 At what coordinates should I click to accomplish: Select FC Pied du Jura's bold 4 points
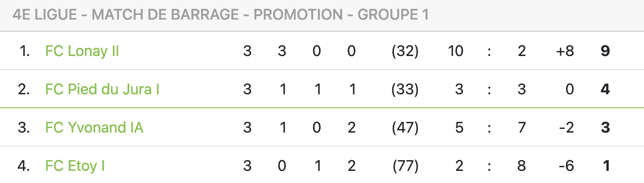click(x=605, y=89)
